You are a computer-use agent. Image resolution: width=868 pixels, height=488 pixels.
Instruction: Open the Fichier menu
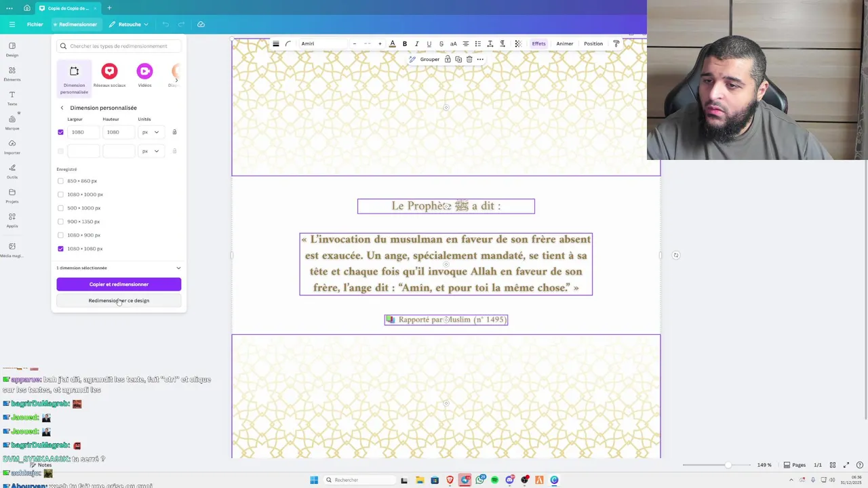pos(35,24)
